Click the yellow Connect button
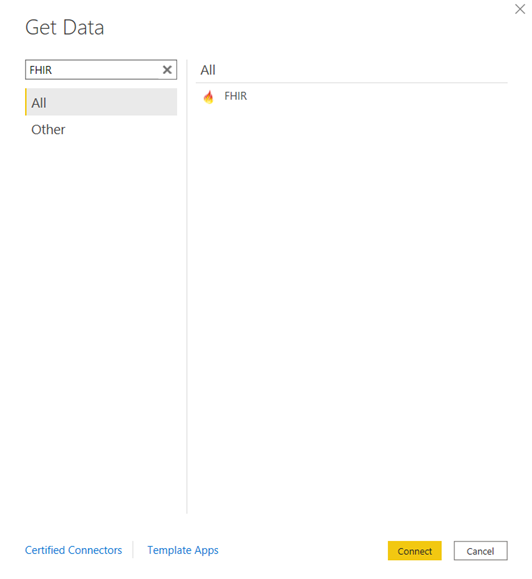532x579 pixels. [x=415, y=551]
